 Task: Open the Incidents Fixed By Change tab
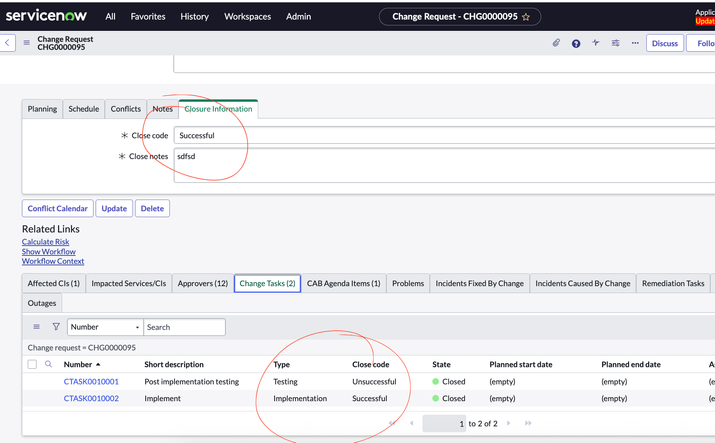pyautogui.click(x=479, y=283)
